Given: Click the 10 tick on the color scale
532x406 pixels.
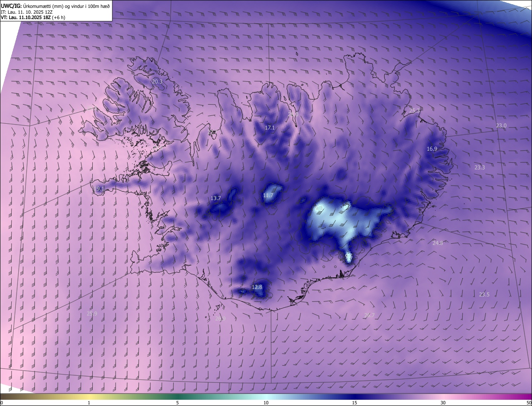Looking at the screenshot, I should (x=266, y=403).
